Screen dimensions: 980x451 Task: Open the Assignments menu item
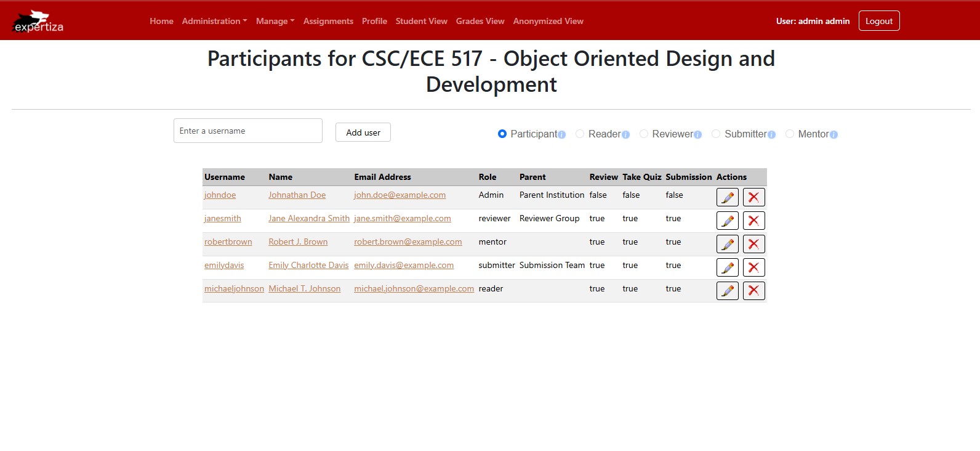click(328, 21)
